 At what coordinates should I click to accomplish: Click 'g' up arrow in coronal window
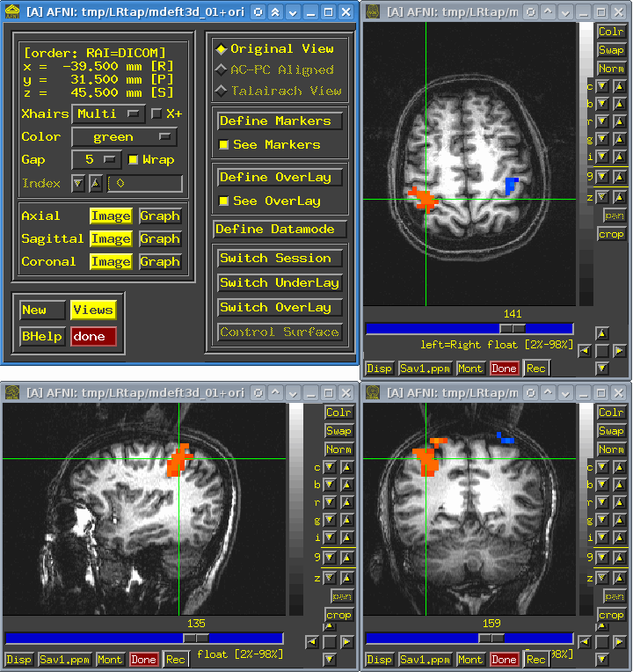pyautogui.click(x=619, y=520)
